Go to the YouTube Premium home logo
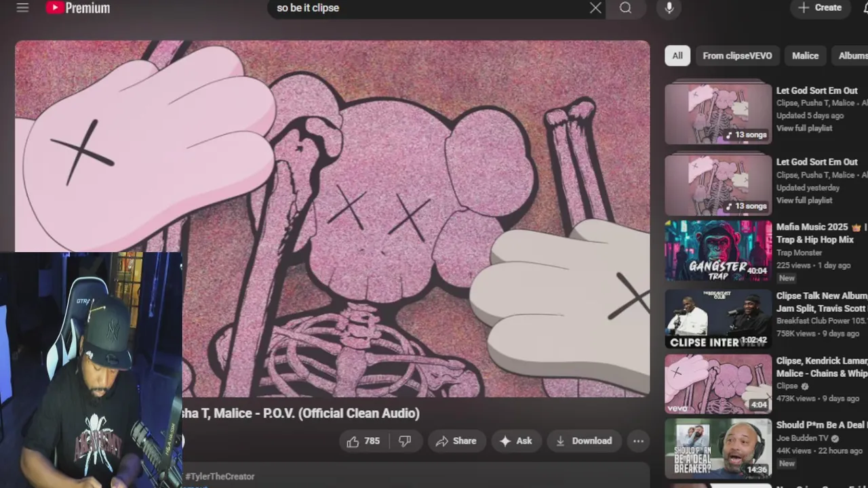Image resolution: width=868 pixels, height=488 pixels. click(77, 8)
